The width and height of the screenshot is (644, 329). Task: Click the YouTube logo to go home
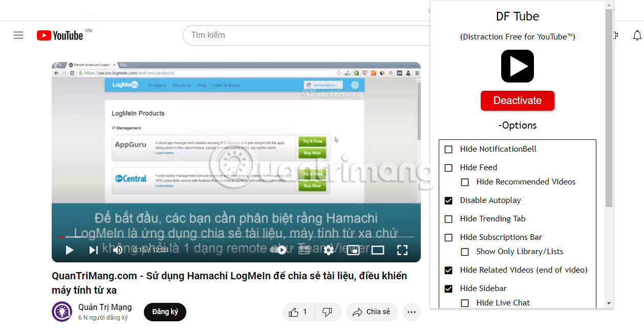59,35
